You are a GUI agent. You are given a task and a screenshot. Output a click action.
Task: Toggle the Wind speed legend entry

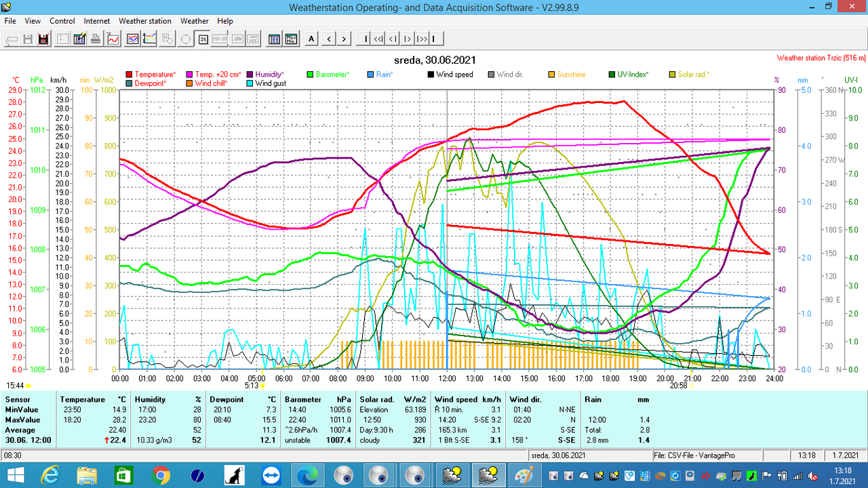450,75
